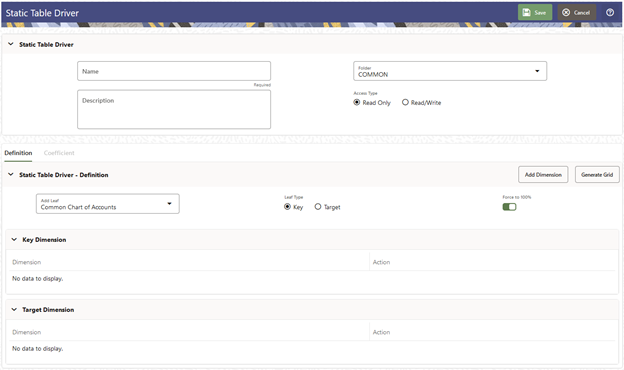The width and height of the screenshot is (624, 370).
Task: Click the Cancel button
Action: pos(576,12)
